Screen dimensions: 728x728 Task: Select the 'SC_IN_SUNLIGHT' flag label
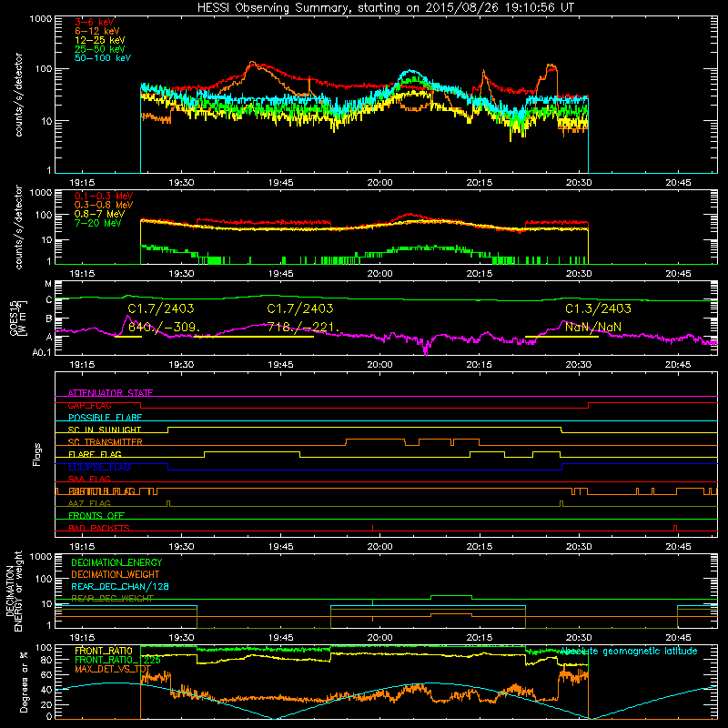[105, 430]
